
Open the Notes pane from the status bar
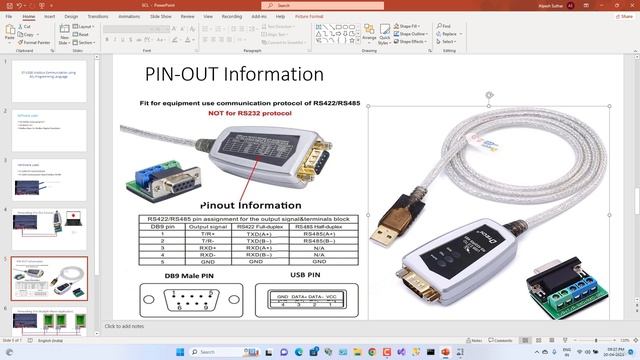[x=474, y=340]
